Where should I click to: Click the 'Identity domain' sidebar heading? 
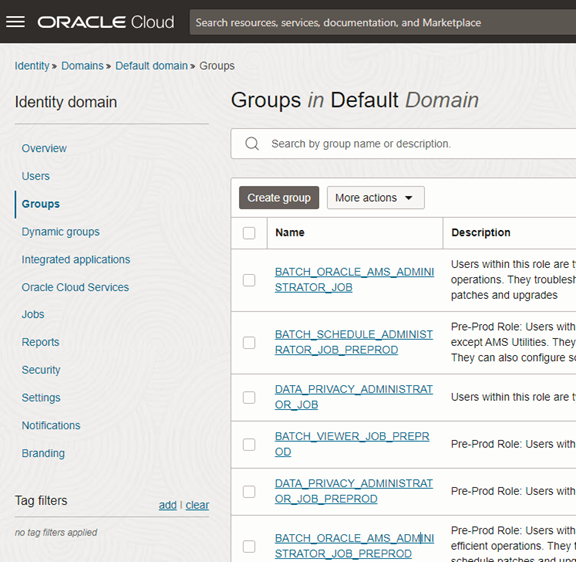pyautogui.click(x=66, y=102)
